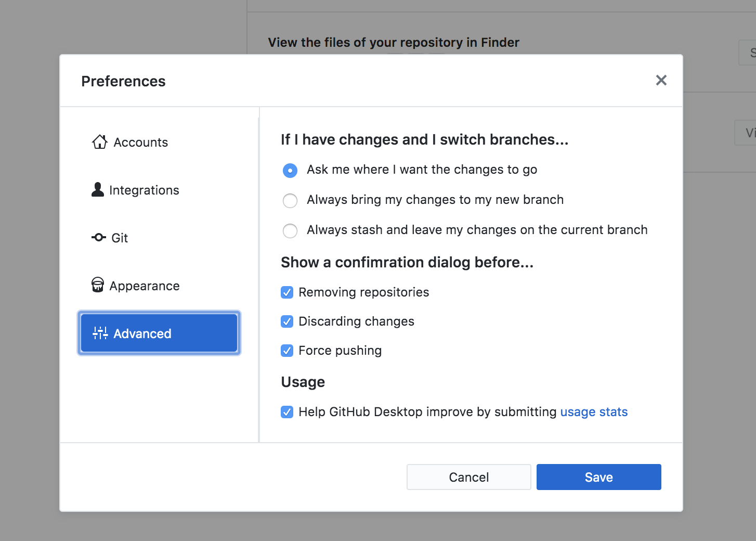This screenshot has width=756, height=541.
Task: Uncheck Removing repositories confirmation
Action: click(x=287, y=292)
